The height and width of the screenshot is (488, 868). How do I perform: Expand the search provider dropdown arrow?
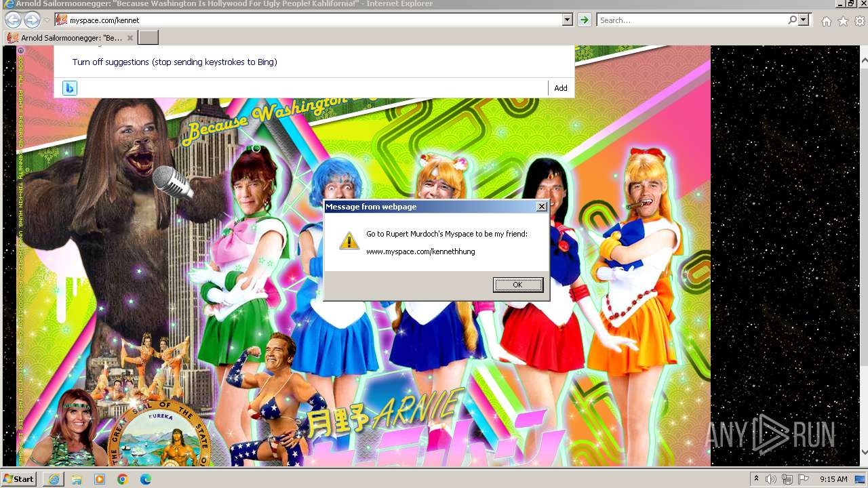pos(804,20)
